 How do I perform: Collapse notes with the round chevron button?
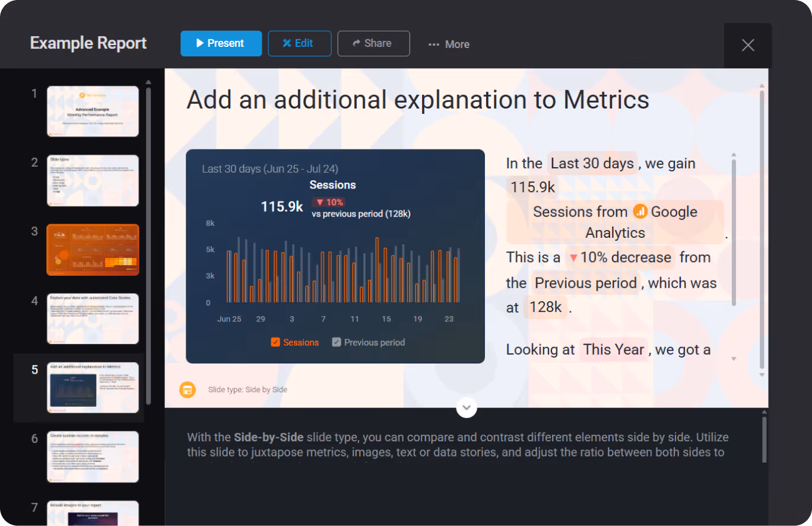467,407
